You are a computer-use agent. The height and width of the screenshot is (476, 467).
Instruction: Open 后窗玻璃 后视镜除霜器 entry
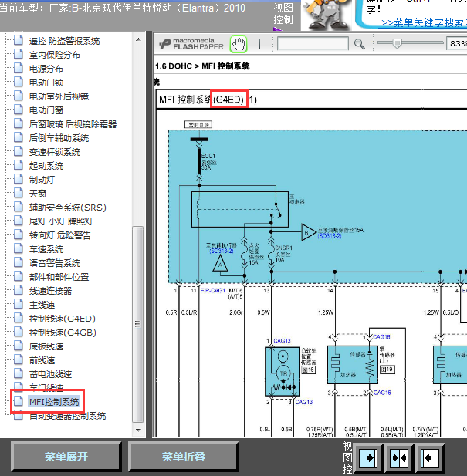tap(73, 124)
